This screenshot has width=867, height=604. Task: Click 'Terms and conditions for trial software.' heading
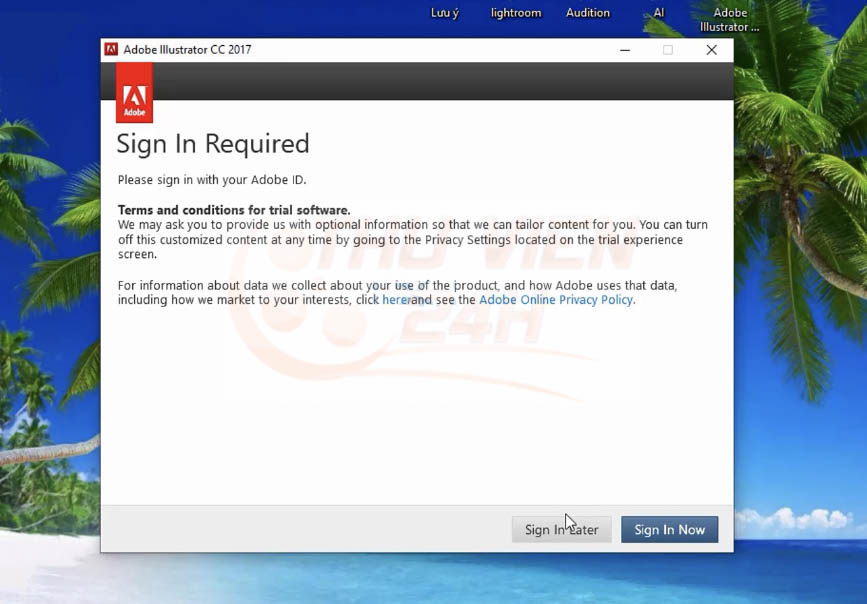234,210
